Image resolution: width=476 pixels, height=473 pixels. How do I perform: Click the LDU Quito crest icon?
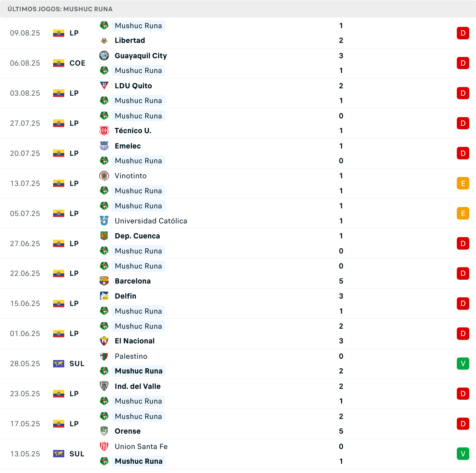coord(104,86)
